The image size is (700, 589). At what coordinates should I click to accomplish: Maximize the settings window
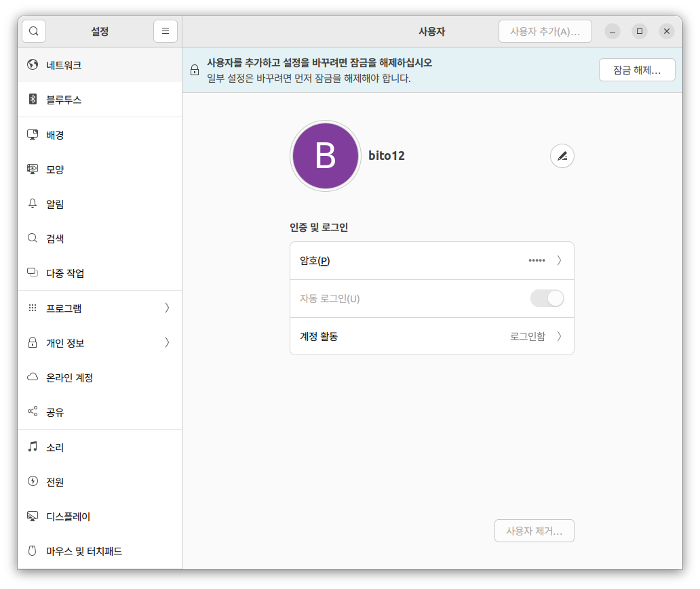coord(639,31)
